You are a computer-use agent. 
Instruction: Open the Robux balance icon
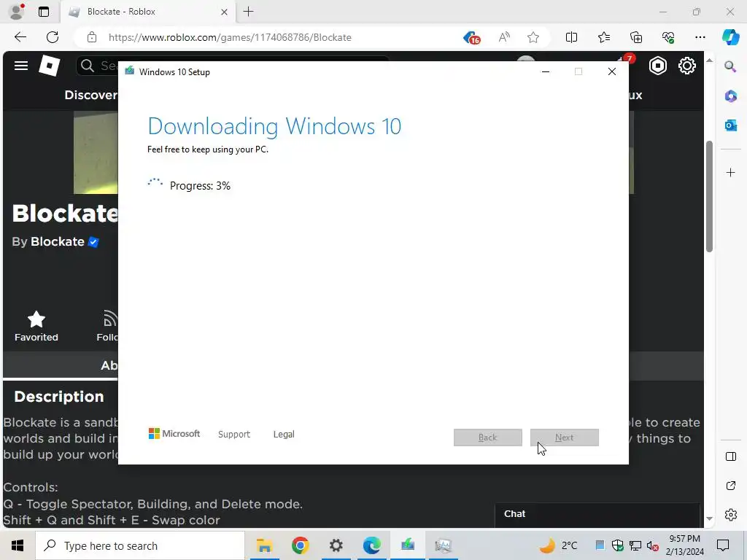coord(657,66)
